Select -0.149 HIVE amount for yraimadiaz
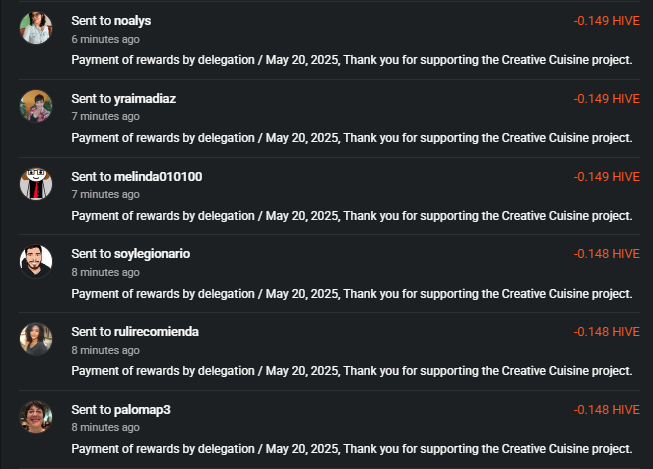653x469 pixels. coord(606,99)
